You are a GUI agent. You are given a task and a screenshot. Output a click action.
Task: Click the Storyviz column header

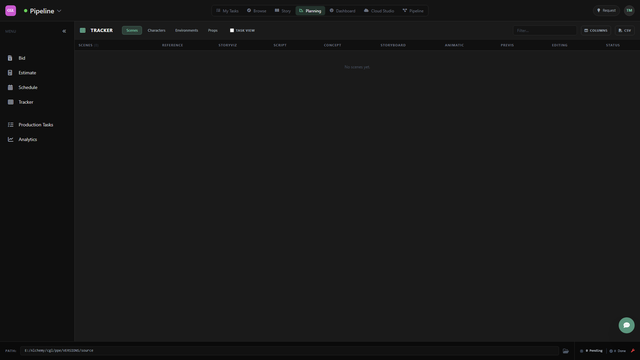point(227,45)
